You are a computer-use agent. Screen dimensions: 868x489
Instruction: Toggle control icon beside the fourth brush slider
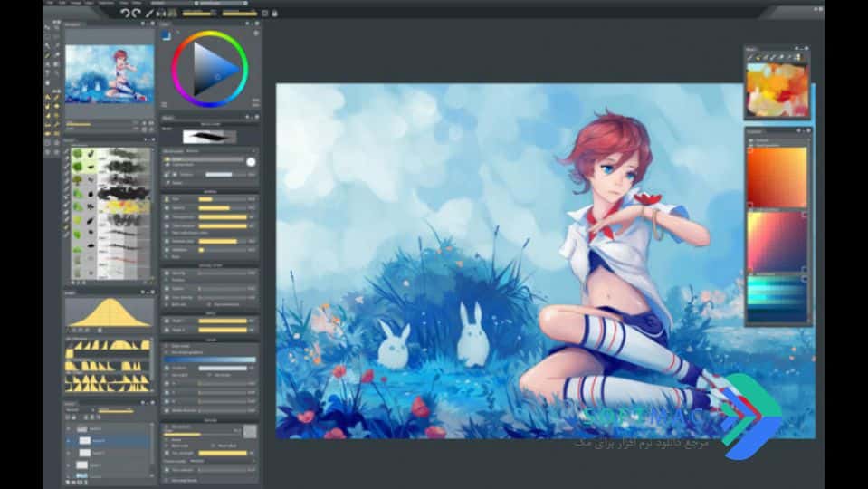tap(167, 226)
